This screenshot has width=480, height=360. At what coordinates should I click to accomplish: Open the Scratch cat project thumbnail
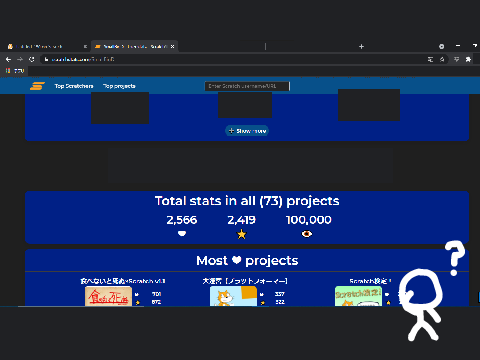click(233, 296)
